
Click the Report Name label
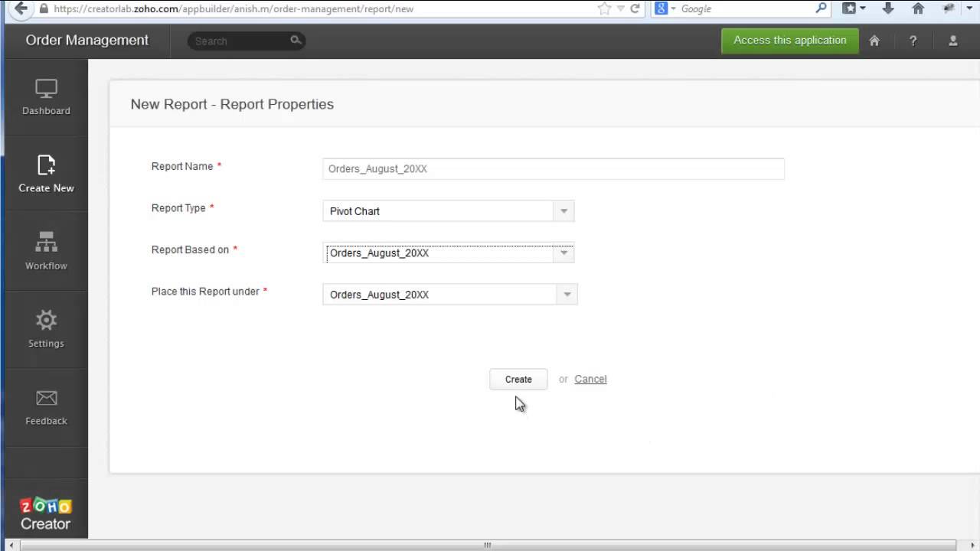pos(182,166)
